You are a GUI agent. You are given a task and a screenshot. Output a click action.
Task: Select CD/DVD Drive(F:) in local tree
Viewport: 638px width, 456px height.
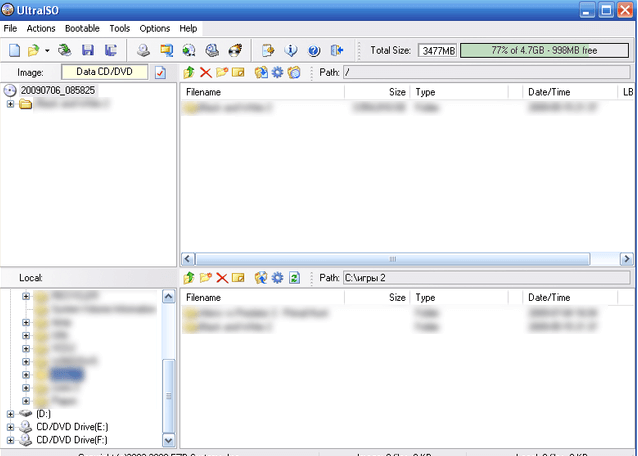click(x=72, y=440)
